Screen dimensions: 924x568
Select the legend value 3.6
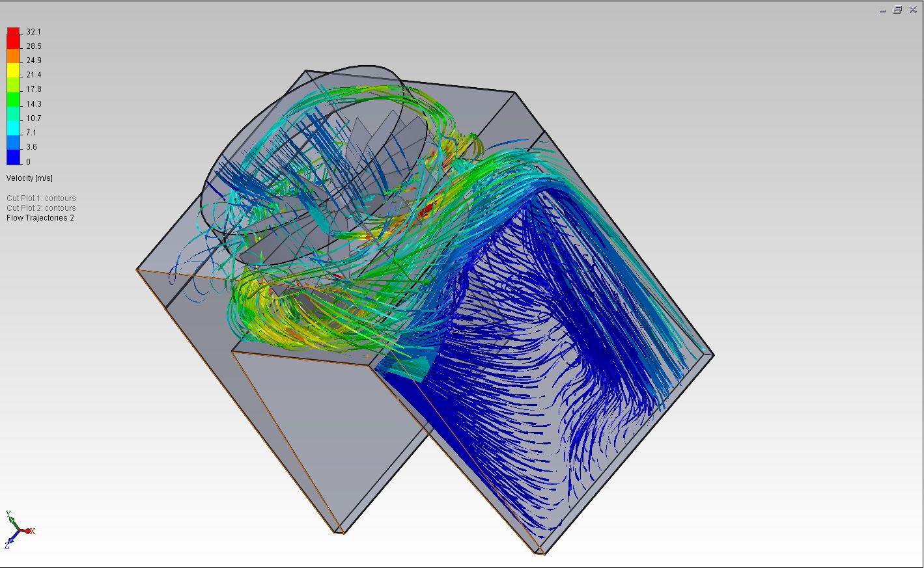pos(31,147)
